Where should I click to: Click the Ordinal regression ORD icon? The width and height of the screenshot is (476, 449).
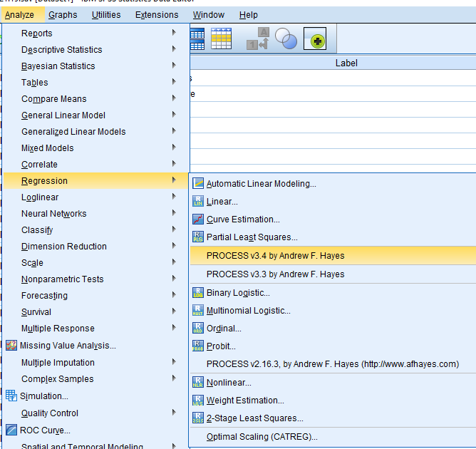coord(198,328)
